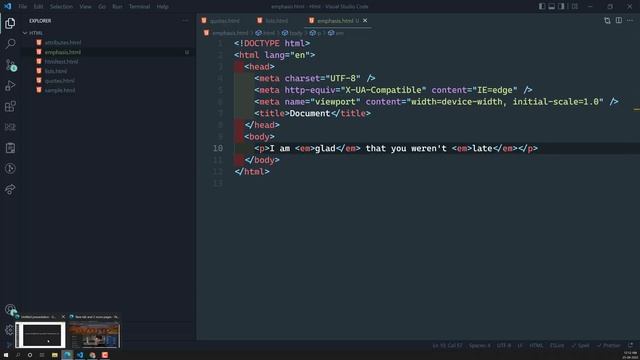This screenshot has width=640, height=360.
Task: Click VS Code icon in taskbar
Action: coord(80,355)
